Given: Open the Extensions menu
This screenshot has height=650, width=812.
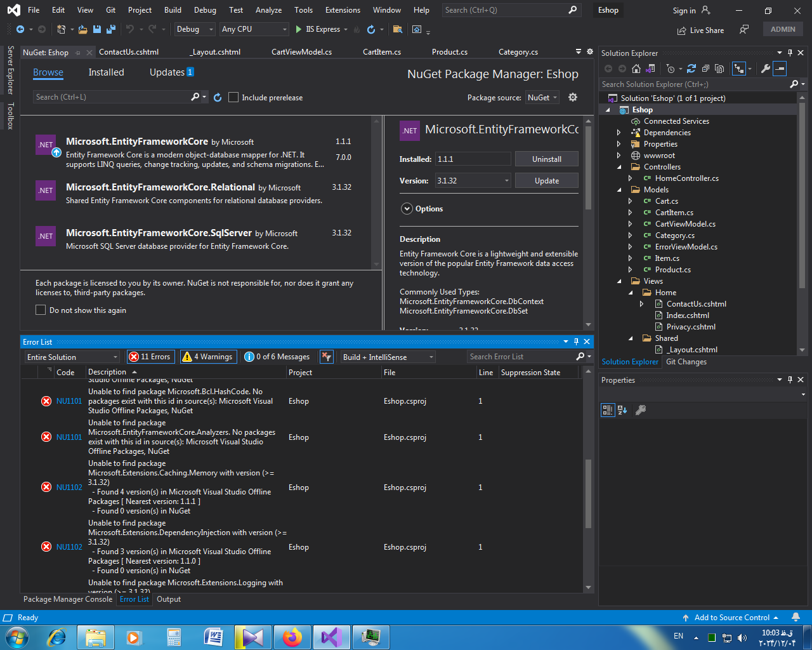Looking at the screenshot, I should 343,10.
